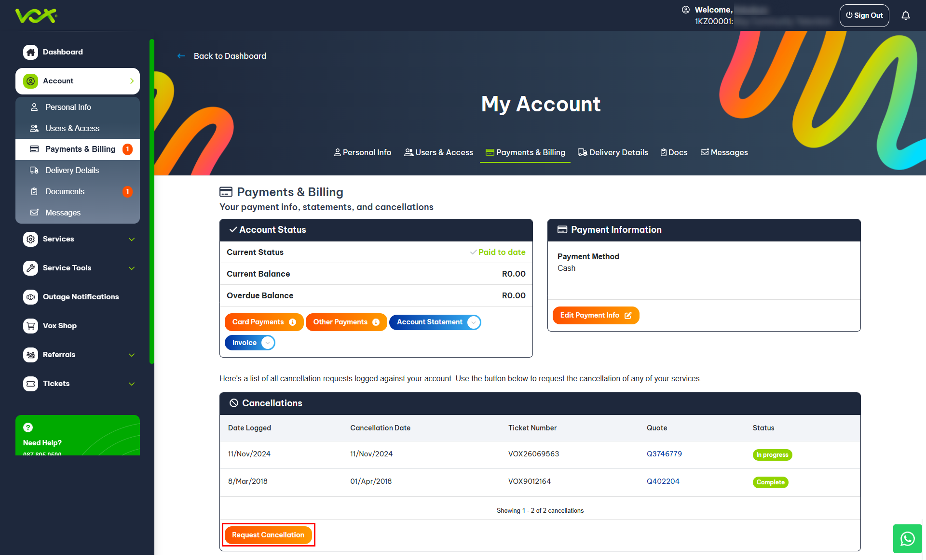Click the Card Payments info icon

tap(292, 322)
